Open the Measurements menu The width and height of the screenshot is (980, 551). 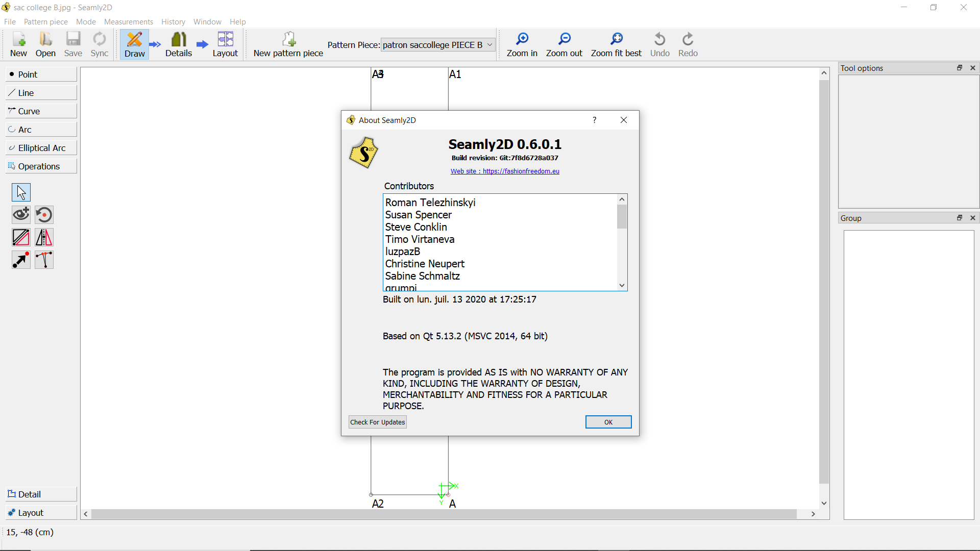coord(128,22)
